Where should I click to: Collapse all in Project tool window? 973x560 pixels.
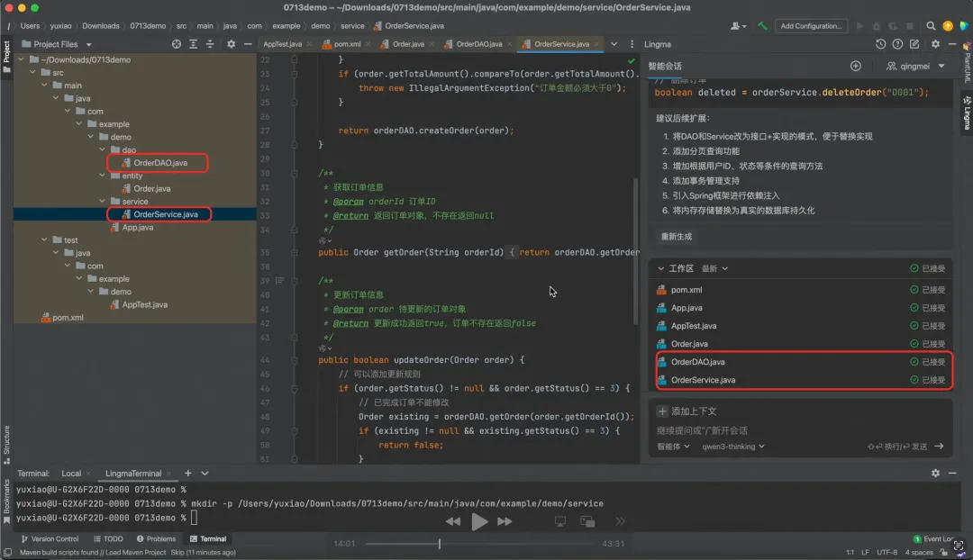(x=211, y=44)
